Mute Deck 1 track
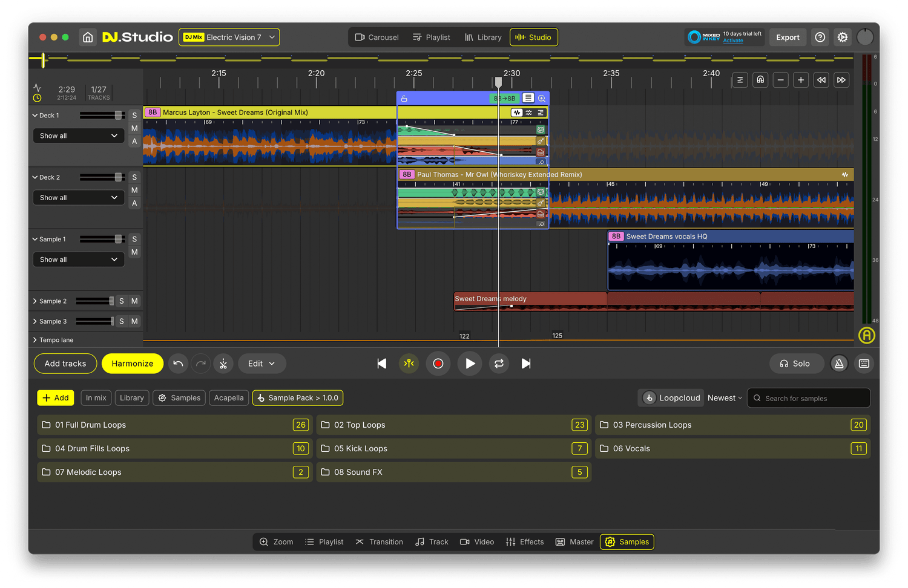 pos(134,128)
